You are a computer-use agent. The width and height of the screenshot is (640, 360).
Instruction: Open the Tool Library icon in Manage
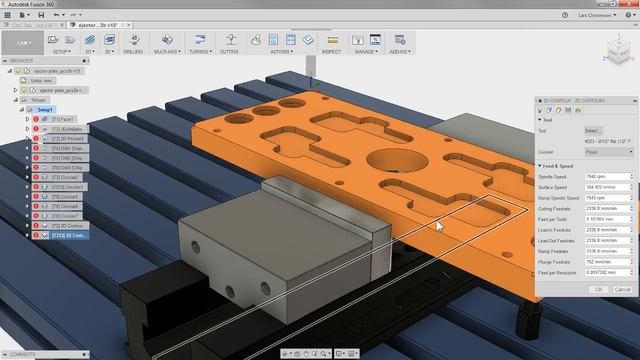pos(358,40)
